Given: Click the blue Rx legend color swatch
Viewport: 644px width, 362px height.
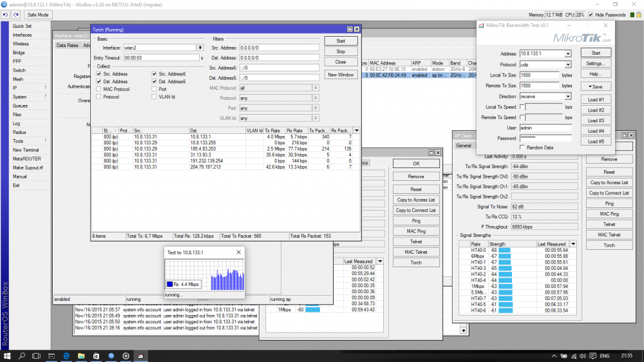Looking at the screenshot, I should click(x=170, y=284).
